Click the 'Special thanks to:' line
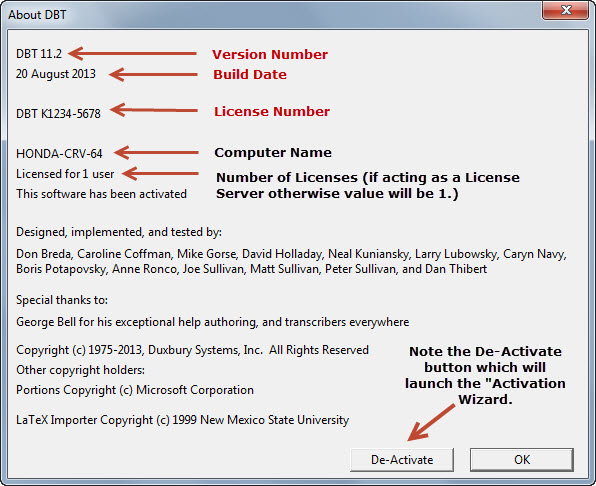 click(x=62, y=300)
